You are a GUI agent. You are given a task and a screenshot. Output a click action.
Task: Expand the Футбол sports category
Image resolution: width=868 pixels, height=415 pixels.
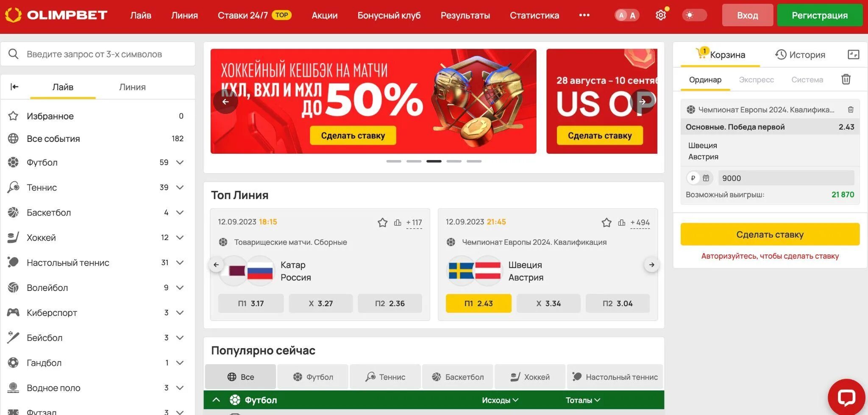point(180,162)
